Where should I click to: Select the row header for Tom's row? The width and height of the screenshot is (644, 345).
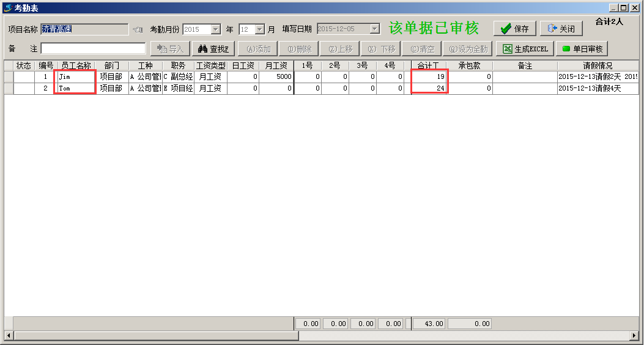[9, 89]
